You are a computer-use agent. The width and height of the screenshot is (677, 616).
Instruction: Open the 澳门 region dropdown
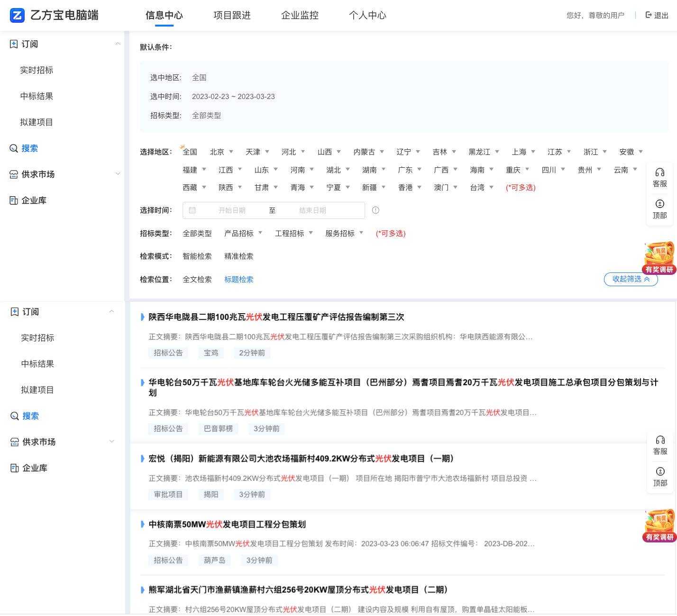446,188
